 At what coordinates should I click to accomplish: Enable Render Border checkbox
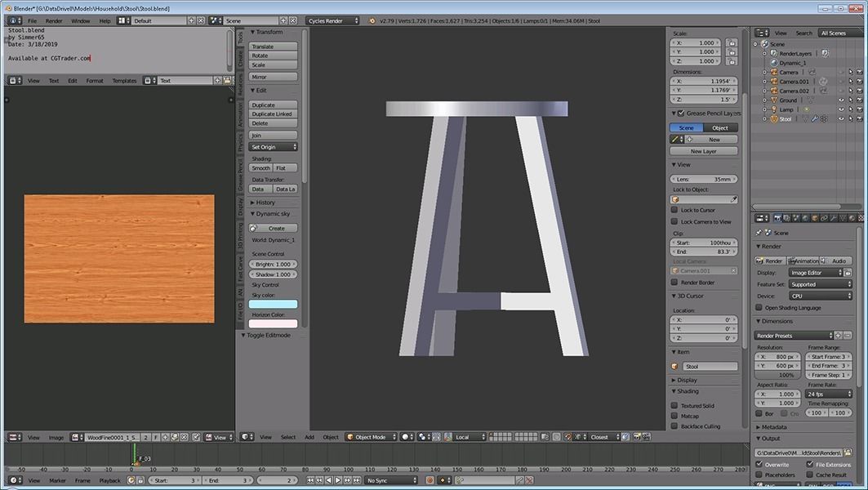click(674, 283)
